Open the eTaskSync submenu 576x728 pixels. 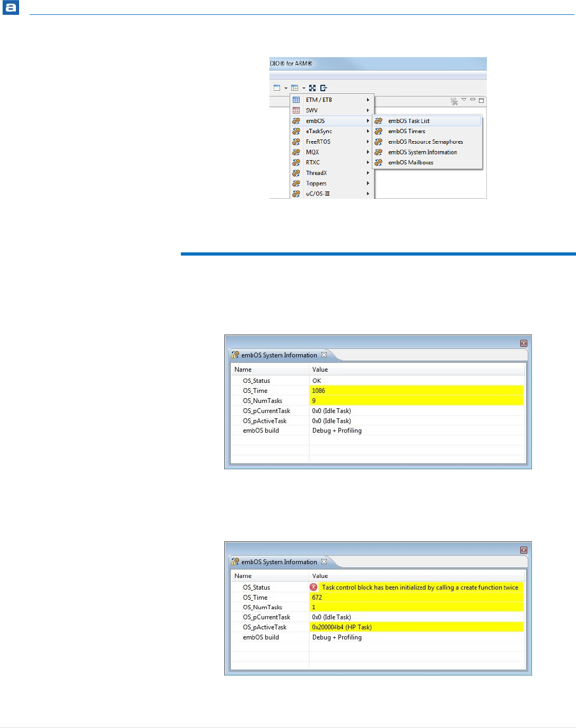click(332, 131)
